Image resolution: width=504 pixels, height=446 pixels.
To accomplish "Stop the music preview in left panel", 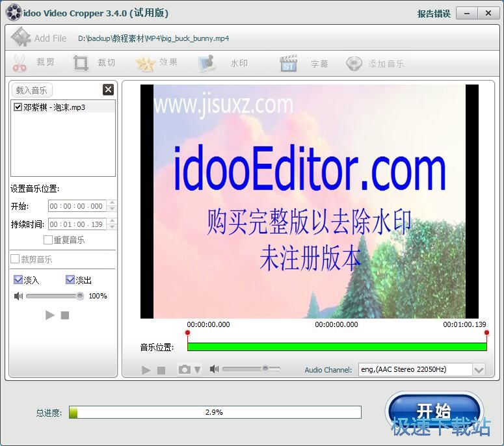I will coord(65,315).
